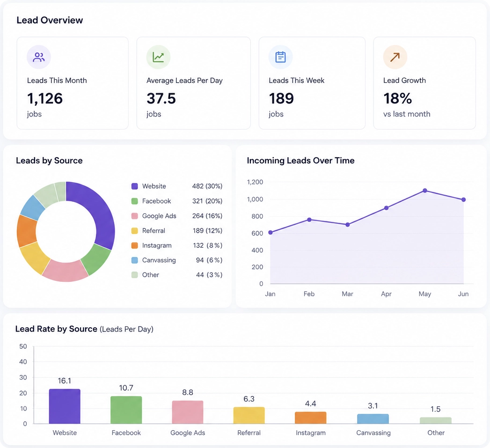490x448 pixels.
Task: Select the Google Ads pink legend swatch
Action: [135, 216]
